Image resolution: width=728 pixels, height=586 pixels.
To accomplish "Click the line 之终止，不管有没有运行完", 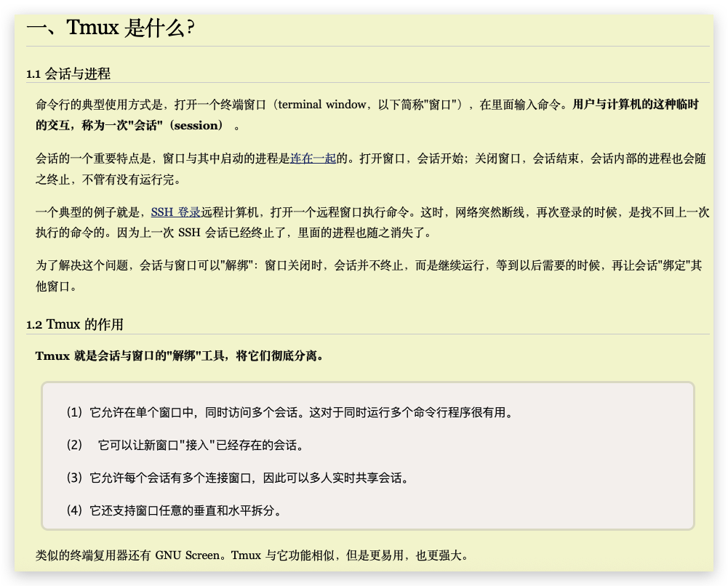I will point(108,179).
